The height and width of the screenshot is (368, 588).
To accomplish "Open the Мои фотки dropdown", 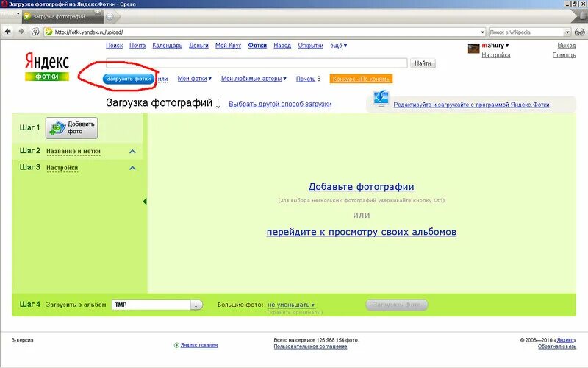I will tap(210, 79).
